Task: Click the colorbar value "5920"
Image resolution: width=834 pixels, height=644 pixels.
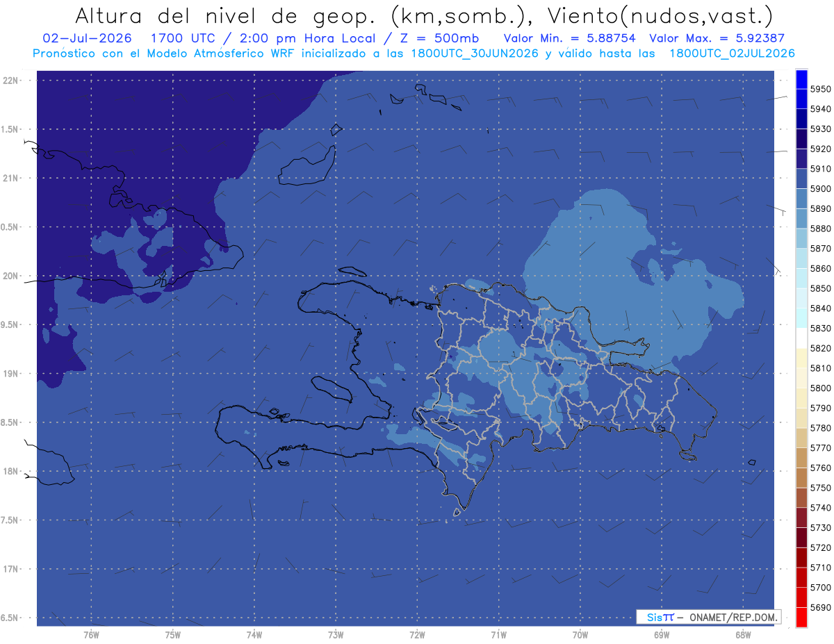Action: [x=821, y=149]
